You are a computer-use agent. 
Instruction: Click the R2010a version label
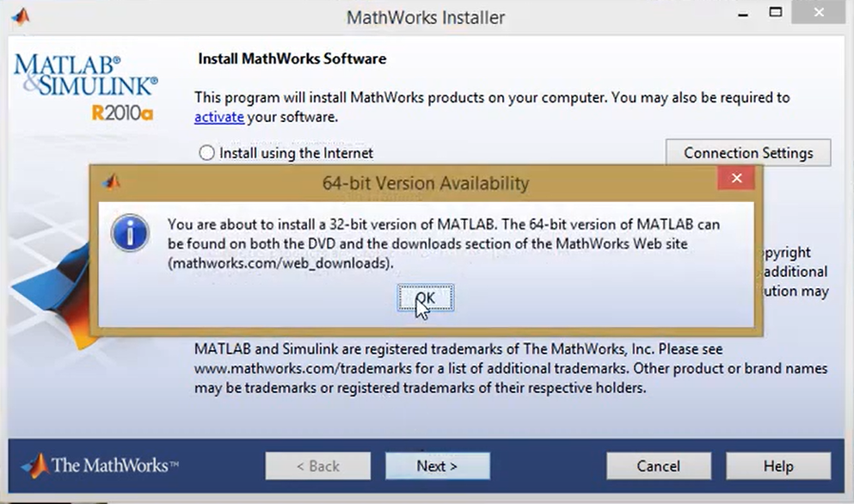tap(122, 113)
